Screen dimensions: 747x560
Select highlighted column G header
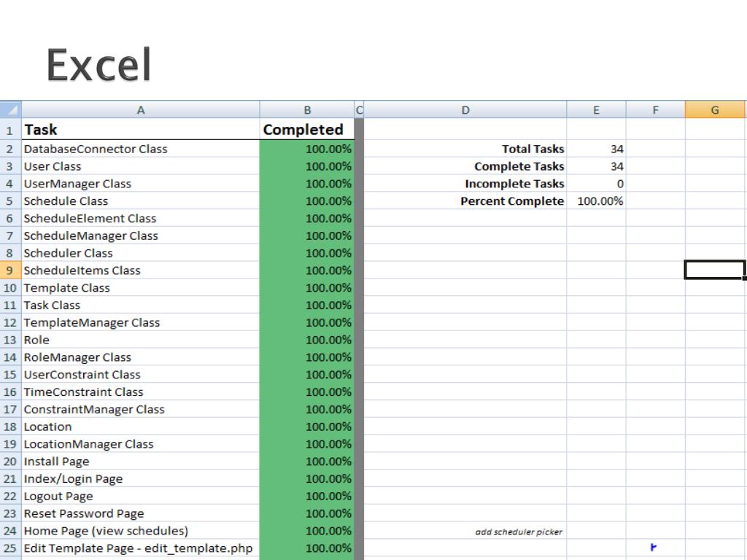click(x=715, y=110)
